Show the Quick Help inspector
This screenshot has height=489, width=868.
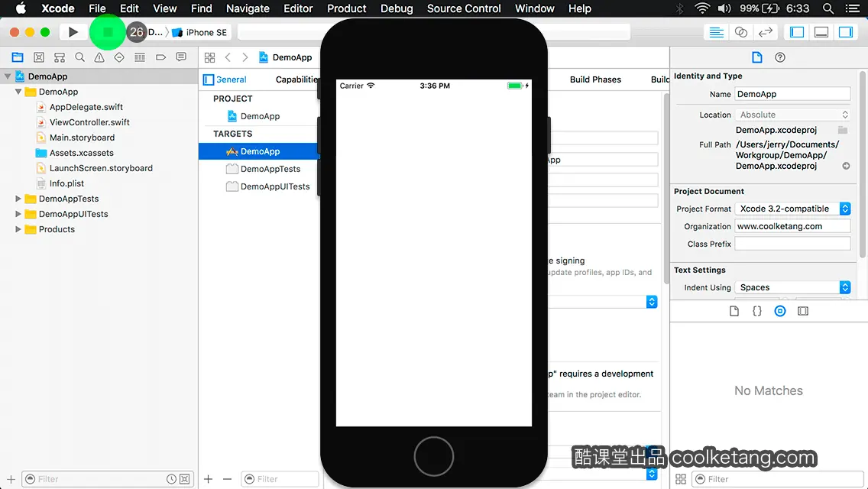click(780, 57)
